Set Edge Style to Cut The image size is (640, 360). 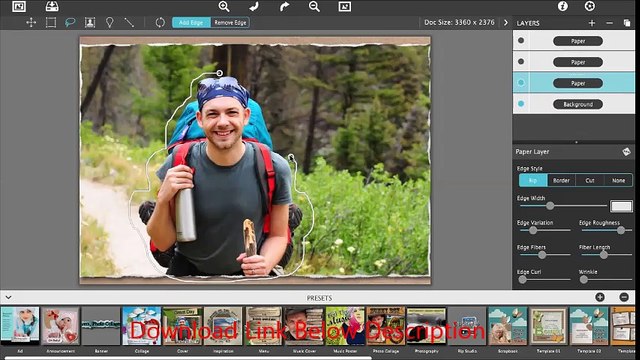click(x=590, y=180)
